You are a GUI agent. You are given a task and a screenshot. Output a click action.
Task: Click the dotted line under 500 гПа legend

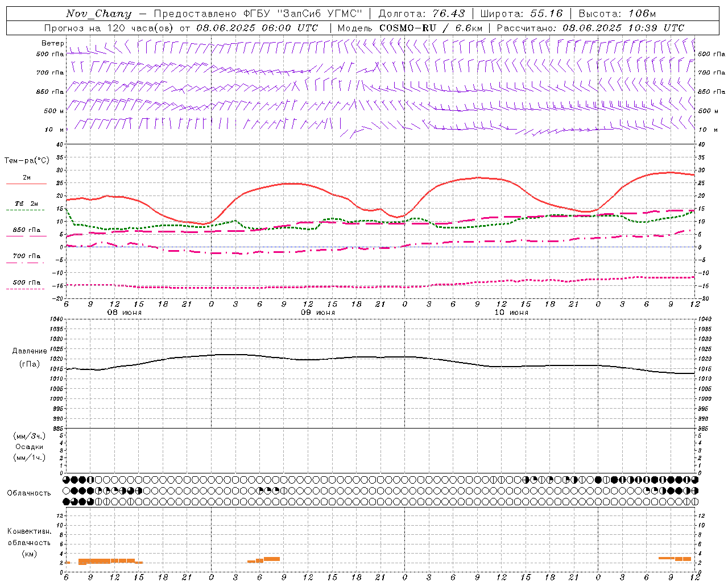click(25, 289)
